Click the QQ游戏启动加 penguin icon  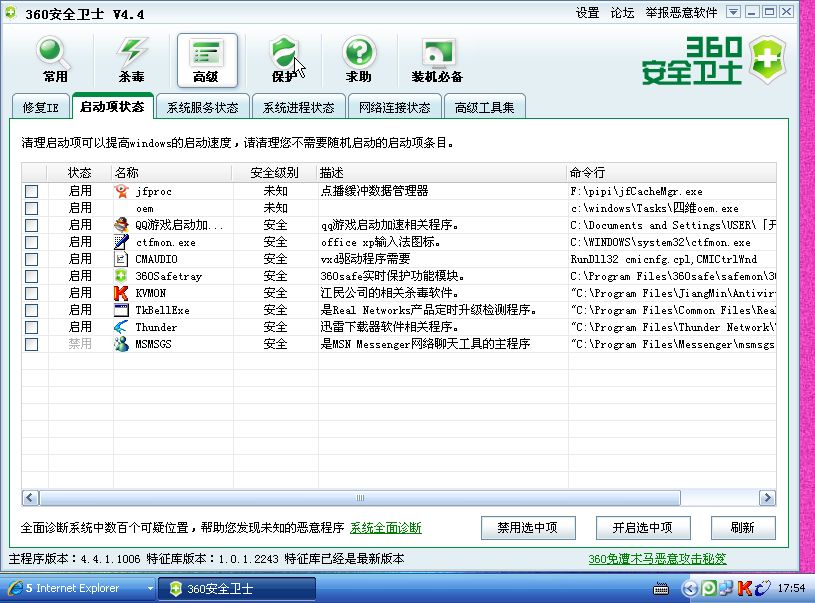click(121, 225)
